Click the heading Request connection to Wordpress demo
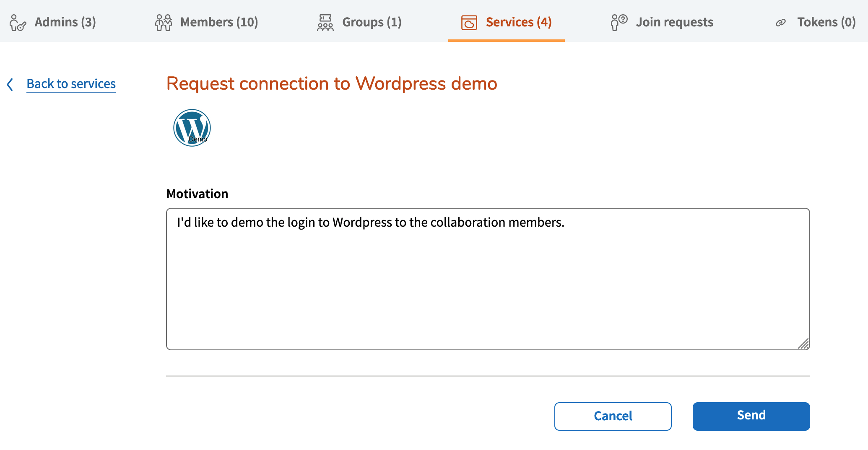868x450 pixels. pyautogui.click(x=332, y=83)
